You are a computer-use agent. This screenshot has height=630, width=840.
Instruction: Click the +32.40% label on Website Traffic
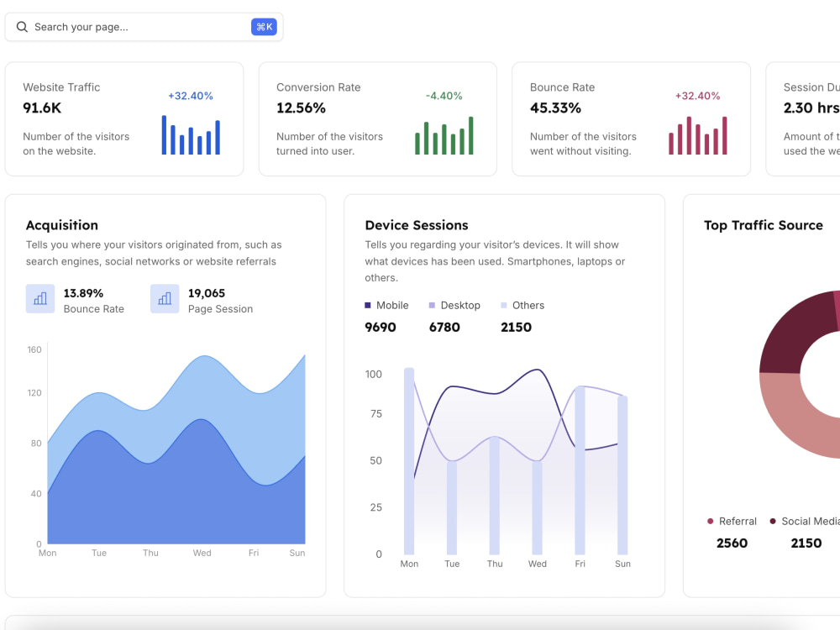[191, 96]
